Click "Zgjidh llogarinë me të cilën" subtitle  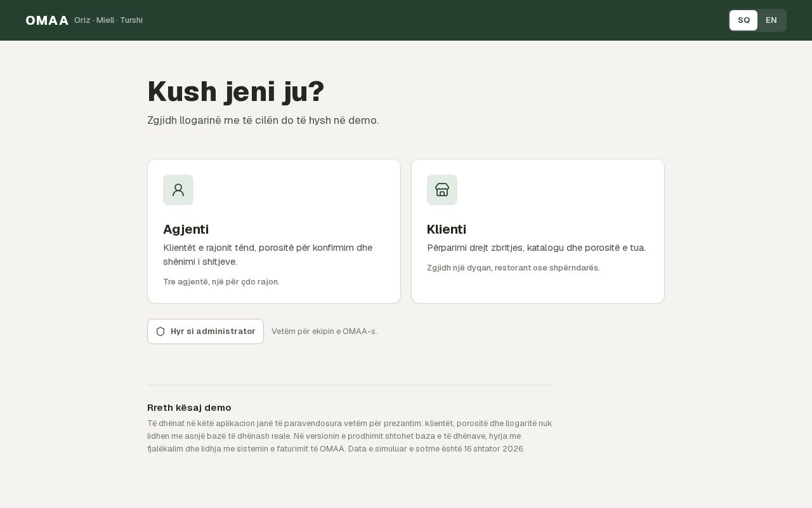[263, 121]
